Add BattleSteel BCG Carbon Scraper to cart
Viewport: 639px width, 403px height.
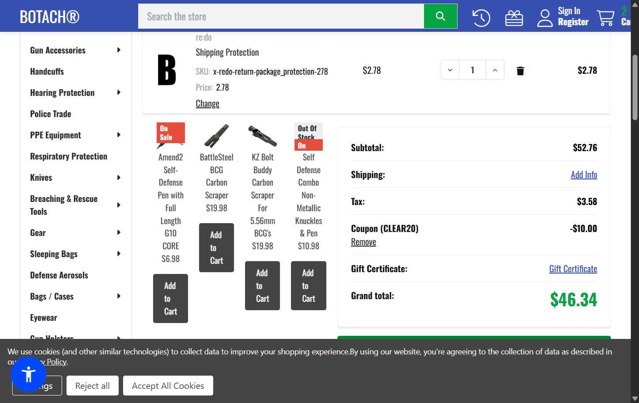(216, 247)
